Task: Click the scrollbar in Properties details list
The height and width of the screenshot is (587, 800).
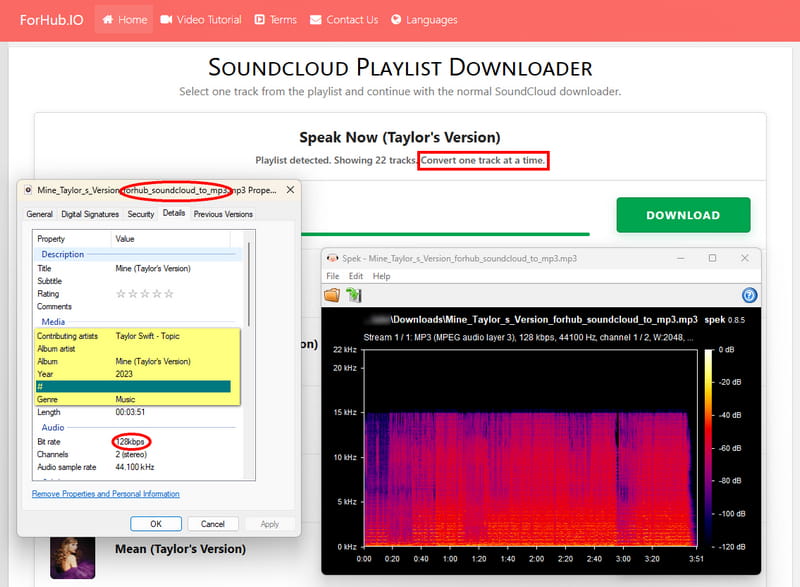Action: click(x=249, y=284)
